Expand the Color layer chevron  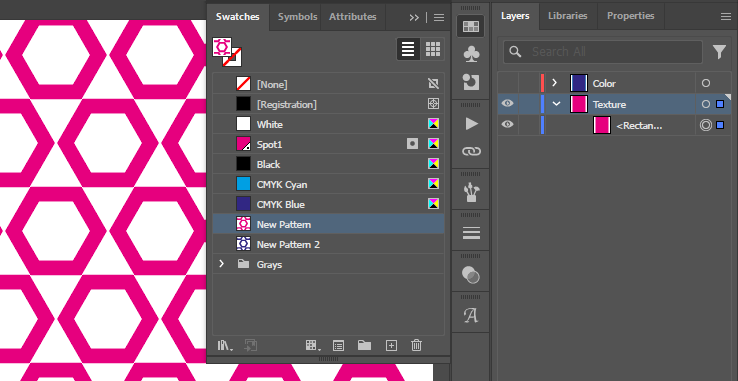coord(554,83)
